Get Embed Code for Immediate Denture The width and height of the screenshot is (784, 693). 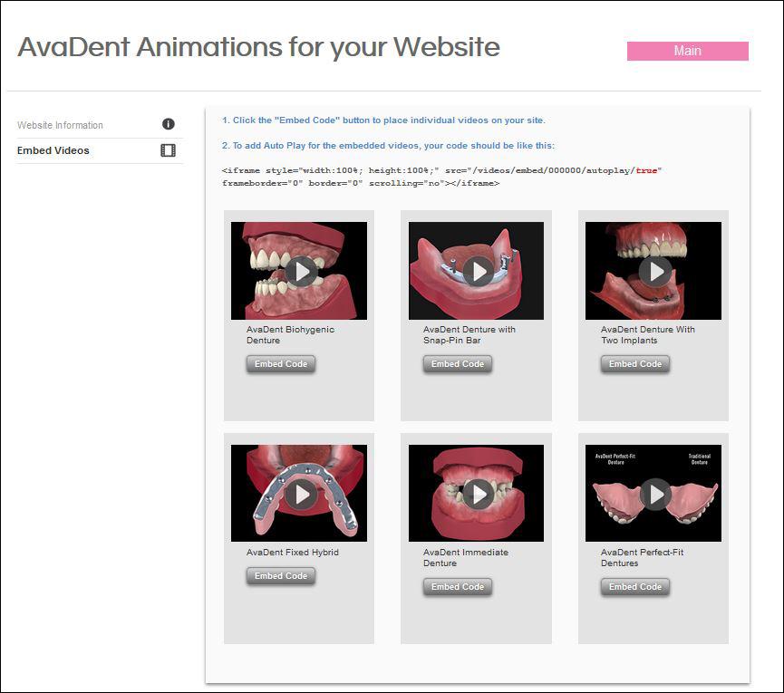coord(458,587)
